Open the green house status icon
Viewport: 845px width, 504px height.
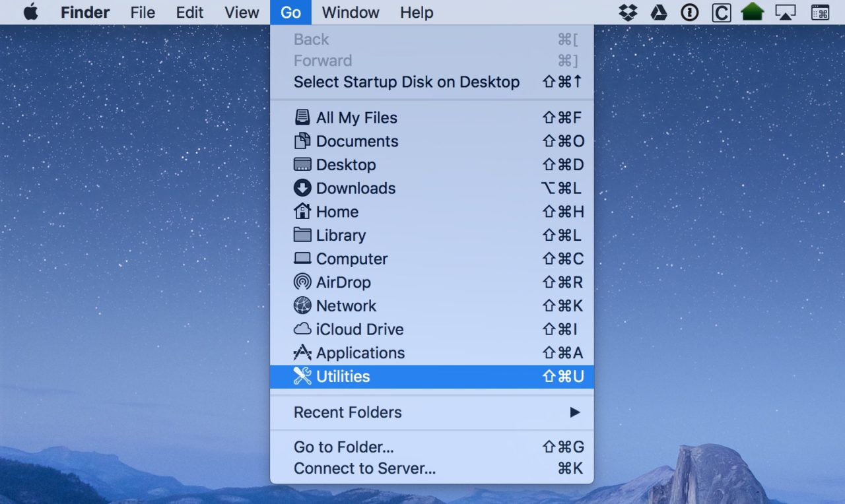[752, 12]
